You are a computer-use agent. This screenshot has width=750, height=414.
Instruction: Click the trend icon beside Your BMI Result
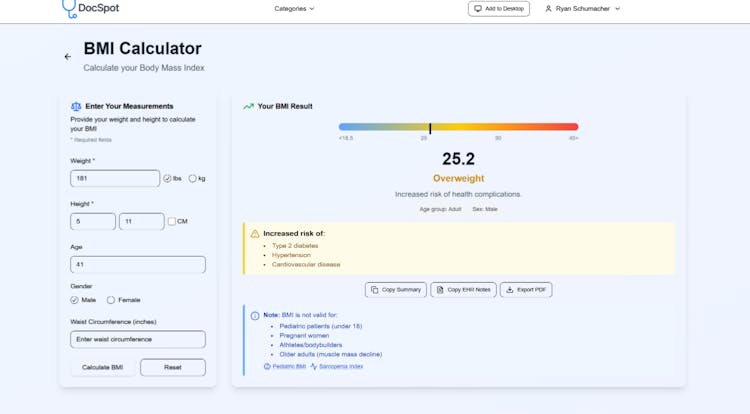(x=248, y=106)
